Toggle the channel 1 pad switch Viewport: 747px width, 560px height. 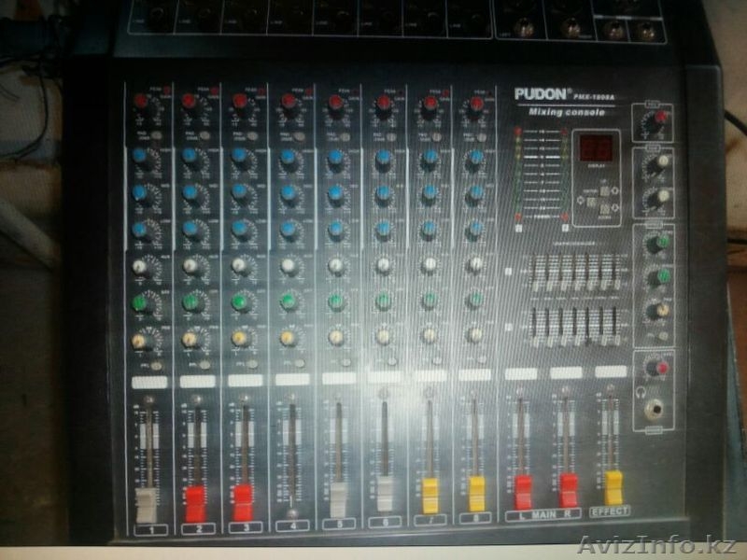pyautogui.click(x=155, y=136)
